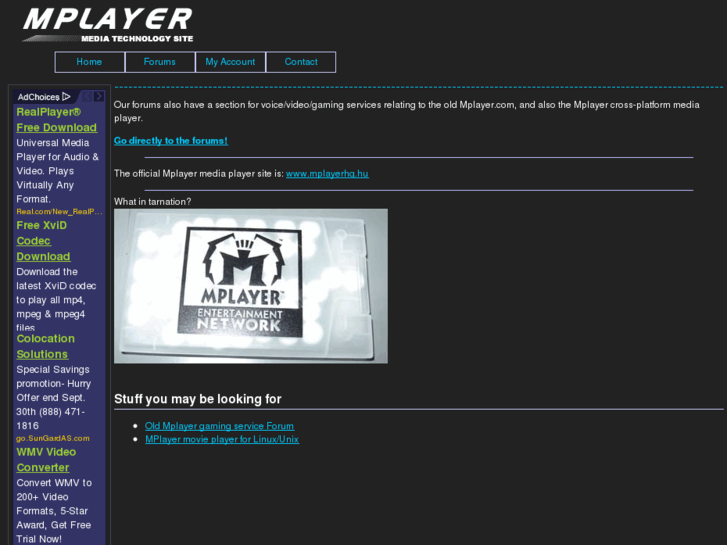The image size is (727, 545).
Task: Click the 'Special Savings promotion' ad description
Action: tap(54, 398)
